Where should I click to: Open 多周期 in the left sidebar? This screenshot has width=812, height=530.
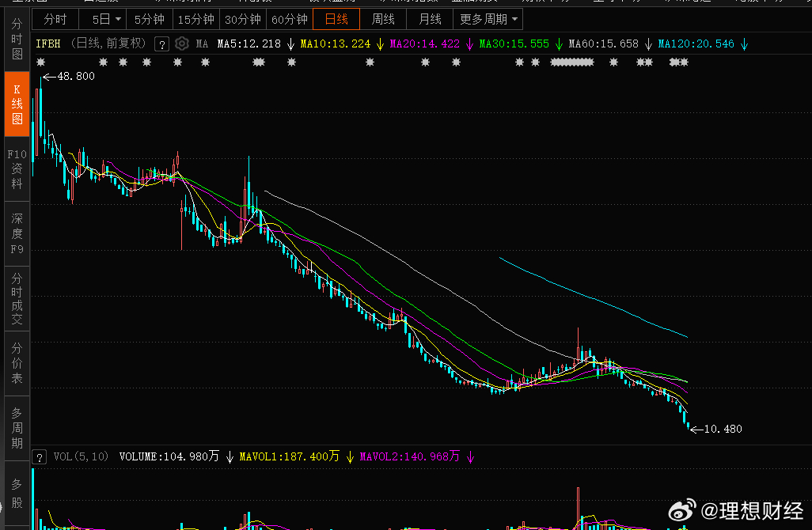pyautogui.click(x=17, y=428)
